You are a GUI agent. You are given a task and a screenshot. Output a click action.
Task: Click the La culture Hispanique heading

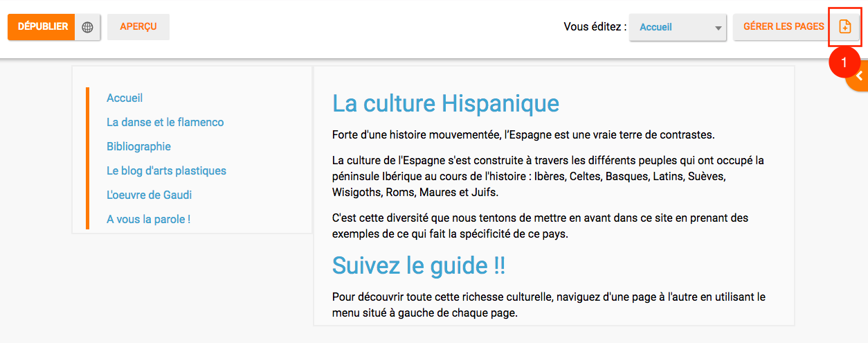tap(445, 104)
